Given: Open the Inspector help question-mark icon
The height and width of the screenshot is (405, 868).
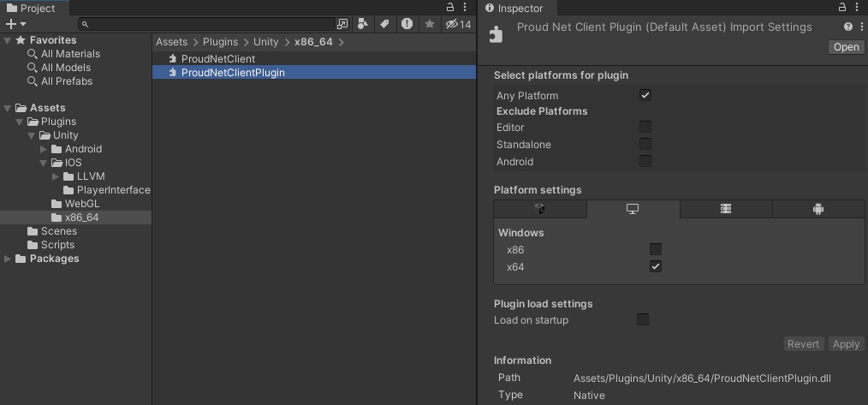Looking at the screenshot, I should click(x=847, y=27).
